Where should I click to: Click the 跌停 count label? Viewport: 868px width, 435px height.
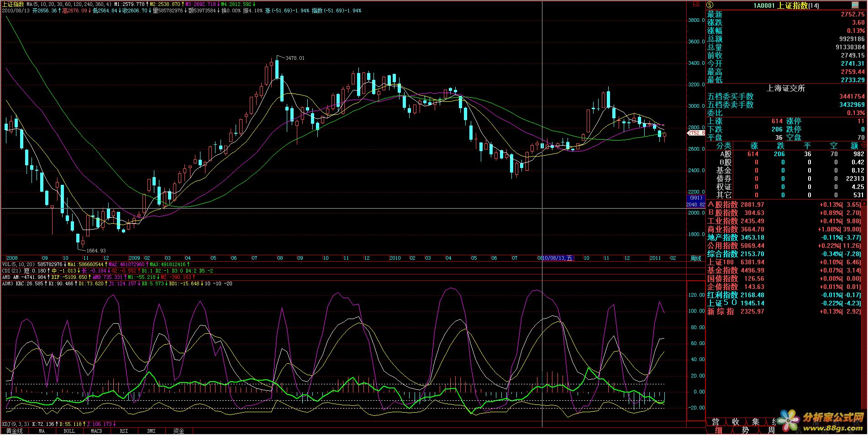tap(794, 130)
